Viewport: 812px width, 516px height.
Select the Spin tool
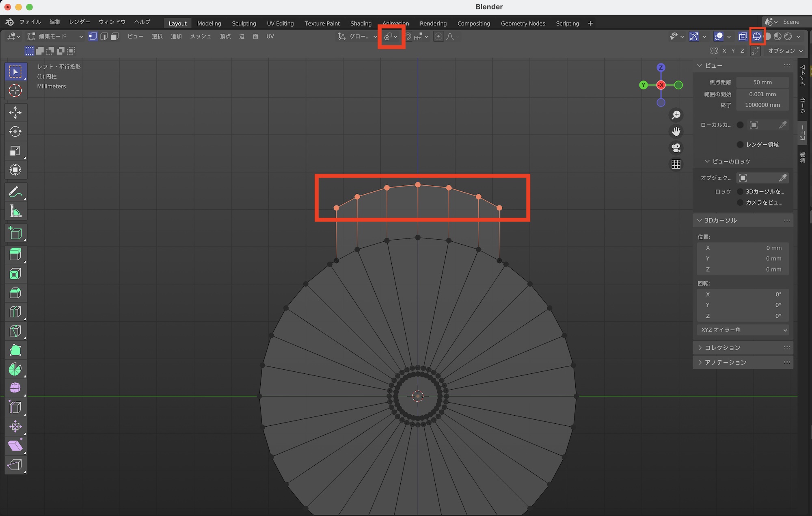[x=15, y=369]
